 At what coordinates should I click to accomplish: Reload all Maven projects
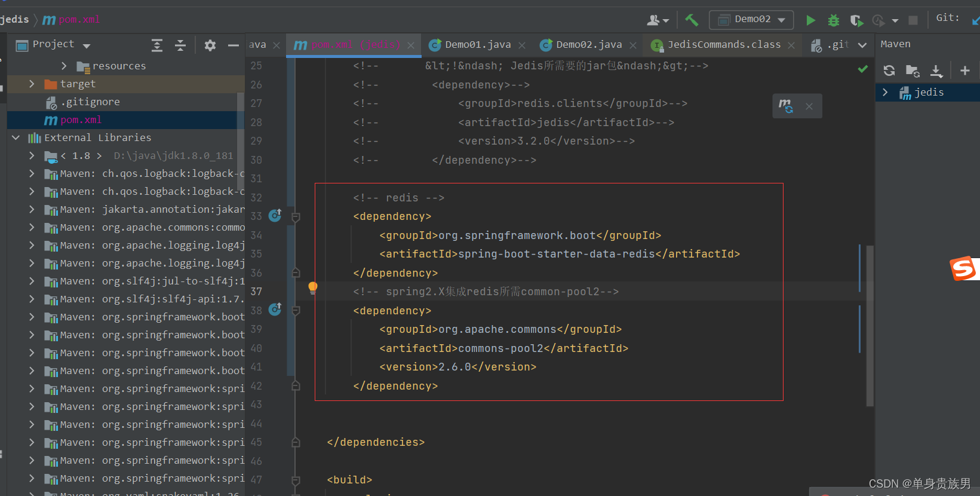pos(889,71)
